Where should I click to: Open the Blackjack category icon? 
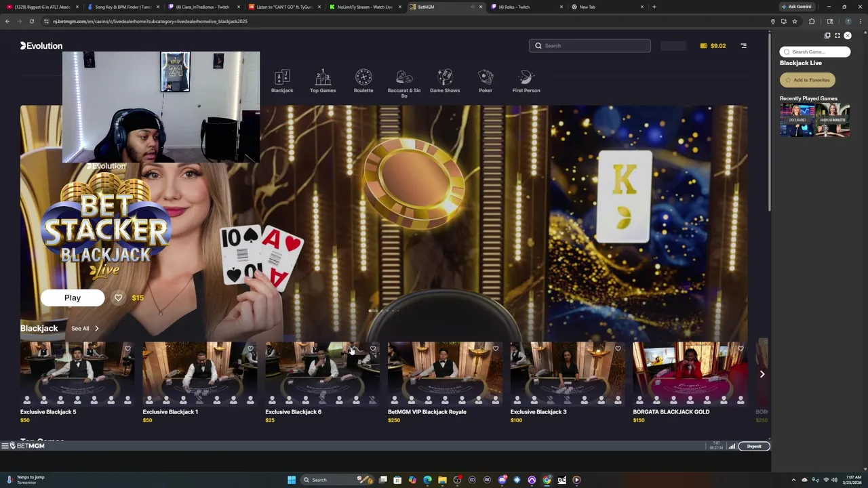coord(282,81)
